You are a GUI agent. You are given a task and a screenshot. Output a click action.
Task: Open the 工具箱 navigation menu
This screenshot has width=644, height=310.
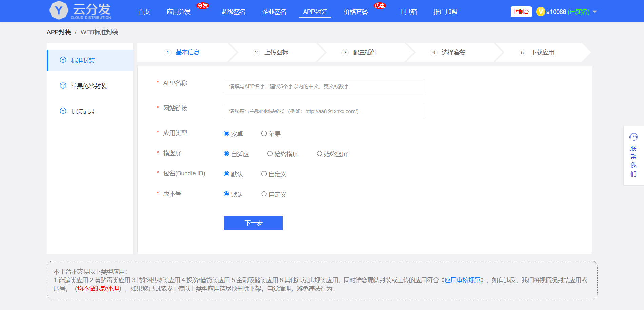tap(408, 12)
